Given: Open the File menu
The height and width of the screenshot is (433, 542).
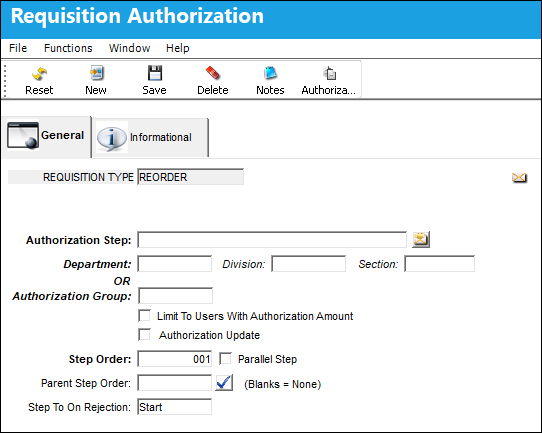Looking at the screenshot, I should click(18, 48).
